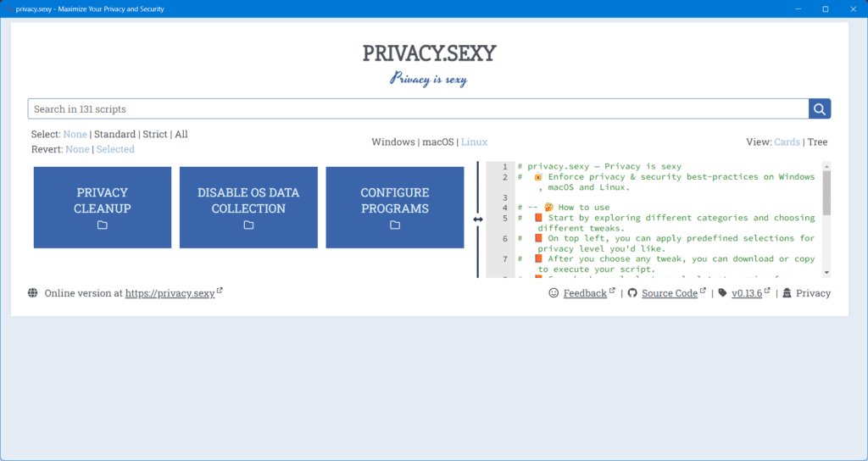868x461 pixels.
Task: Click the PRIVACY.SEXY title heading
Action: [x=430, y=53]
